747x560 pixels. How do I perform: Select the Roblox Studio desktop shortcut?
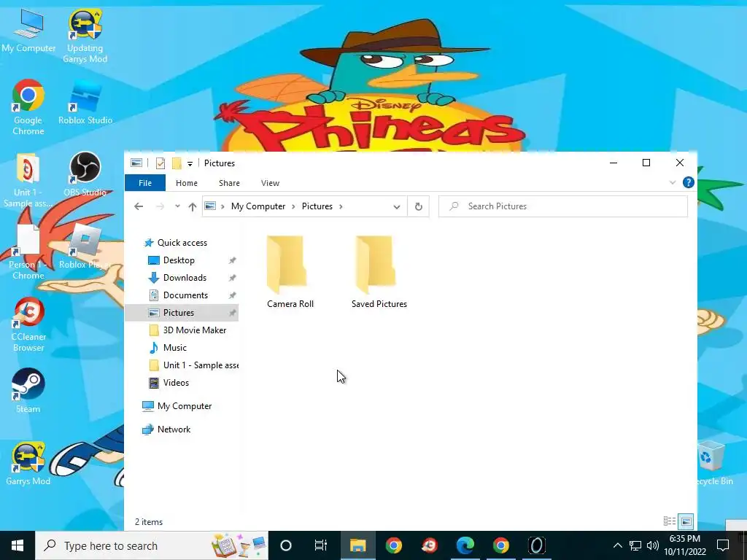click(x=85, y=103)
